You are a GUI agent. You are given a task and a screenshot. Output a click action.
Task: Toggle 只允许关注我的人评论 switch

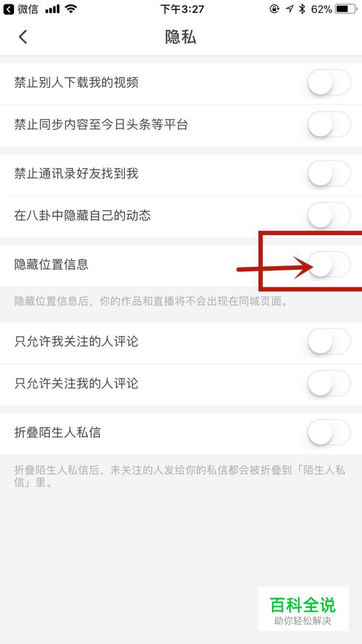pos(329,383)
